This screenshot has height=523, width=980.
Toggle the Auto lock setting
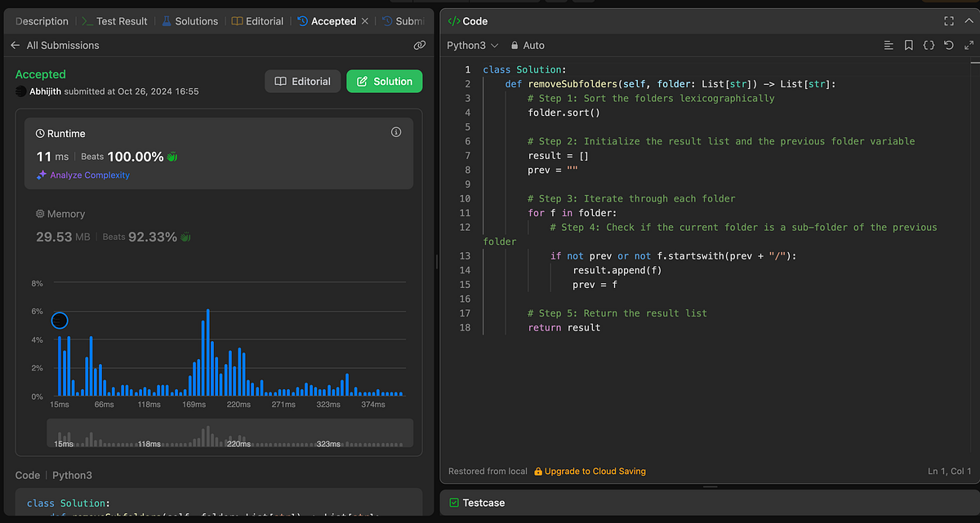[528, 46]
